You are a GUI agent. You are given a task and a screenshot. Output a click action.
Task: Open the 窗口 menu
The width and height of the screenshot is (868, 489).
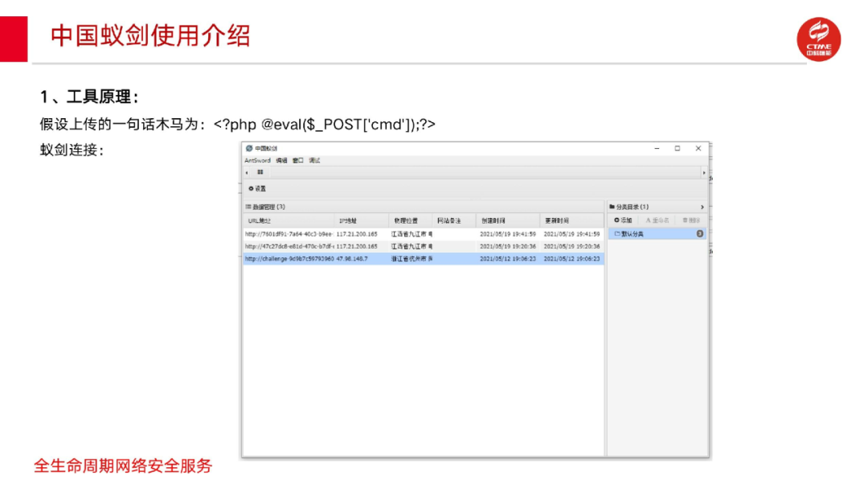(298, 161)
